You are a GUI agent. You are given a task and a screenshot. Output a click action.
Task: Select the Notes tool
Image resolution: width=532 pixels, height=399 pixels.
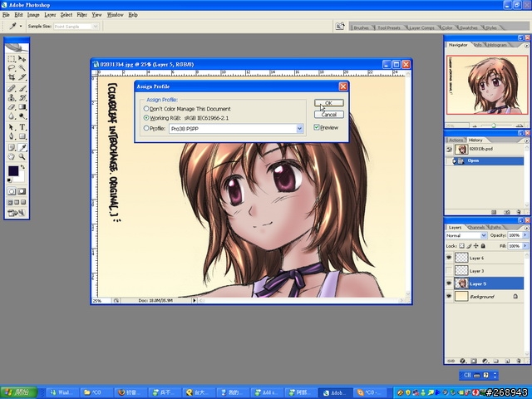pos(12,148)
